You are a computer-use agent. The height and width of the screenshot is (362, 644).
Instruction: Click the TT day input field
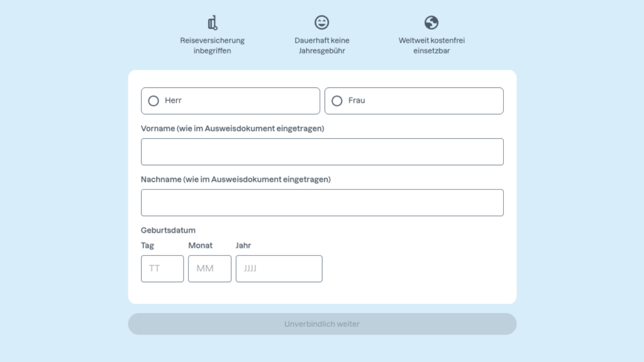point(162,268)
